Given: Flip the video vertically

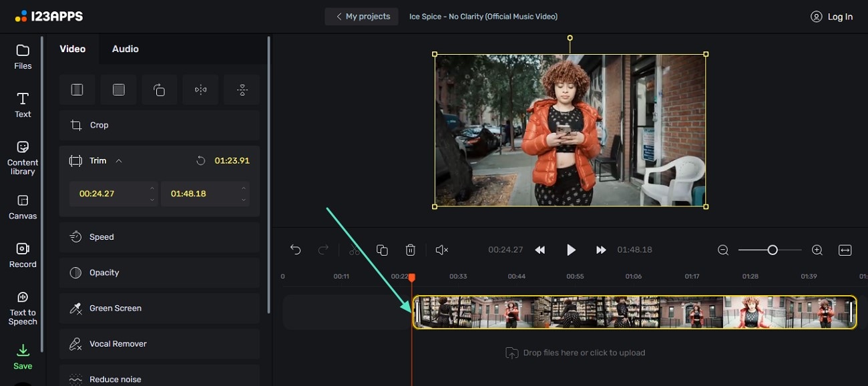Looking at the screenshot, I should coord(242,89).
